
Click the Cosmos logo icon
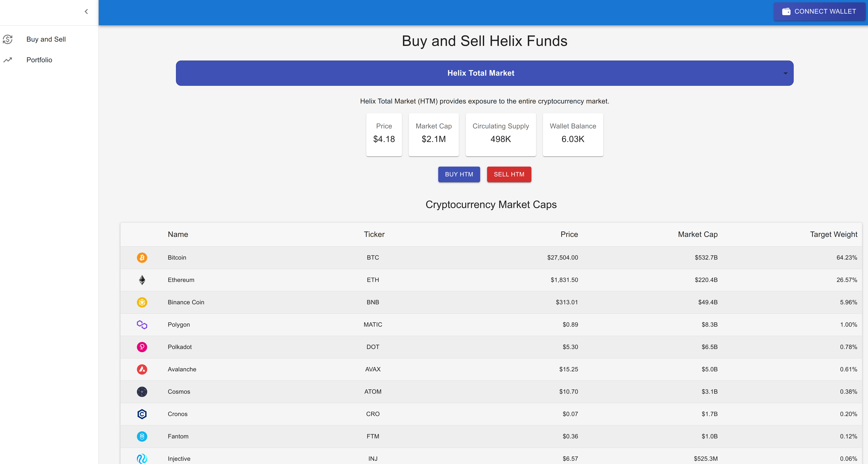pos(142,392)
